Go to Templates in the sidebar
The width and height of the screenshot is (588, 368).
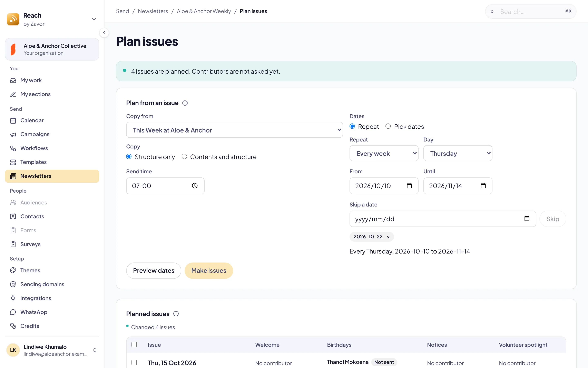tap(52, 162)
